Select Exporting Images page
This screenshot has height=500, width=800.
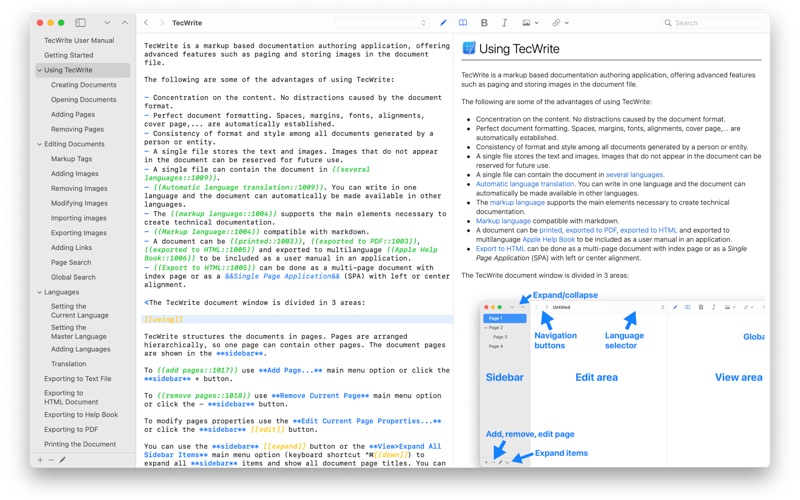point(79,233)
